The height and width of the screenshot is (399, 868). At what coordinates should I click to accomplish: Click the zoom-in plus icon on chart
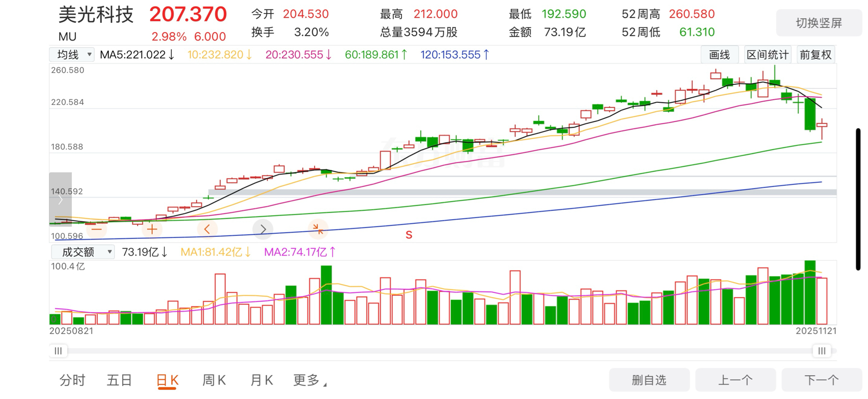[152, 229]
